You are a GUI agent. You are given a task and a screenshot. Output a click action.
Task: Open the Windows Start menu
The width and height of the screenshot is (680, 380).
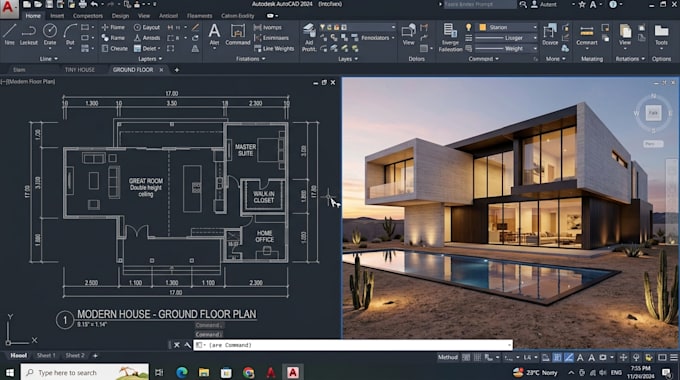[10, 372]
